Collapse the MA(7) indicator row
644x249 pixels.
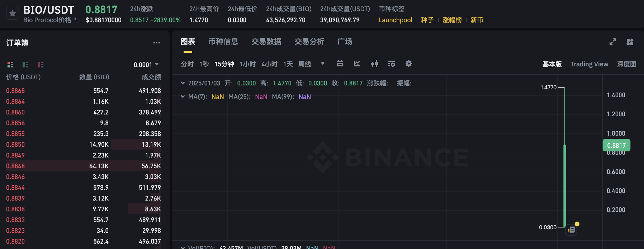click(x=183, y=97)
